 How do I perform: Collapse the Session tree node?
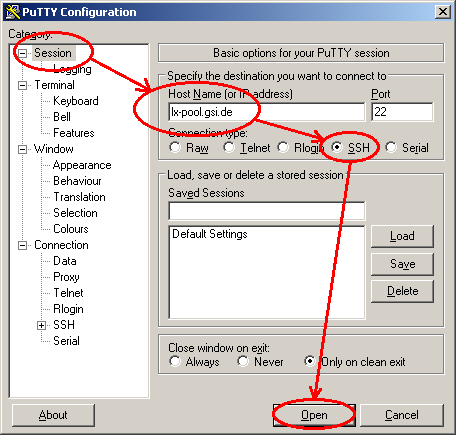point(22,53)
